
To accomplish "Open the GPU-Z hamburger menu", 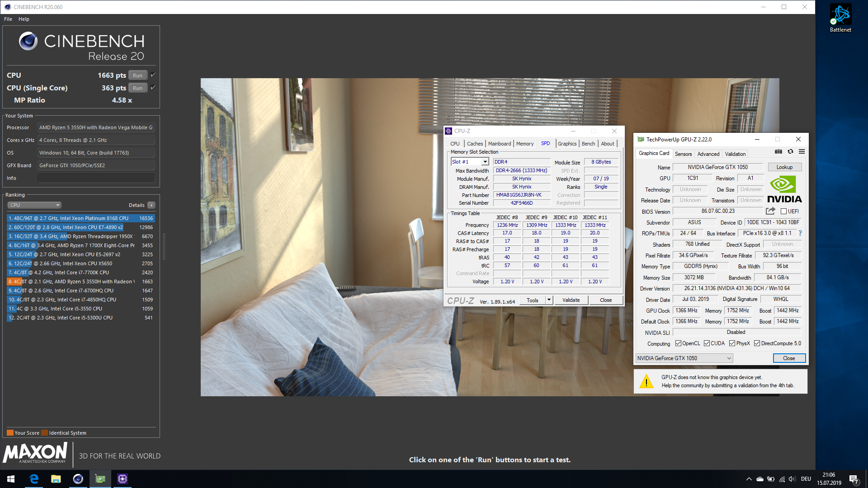I will (x=802, y=152).
